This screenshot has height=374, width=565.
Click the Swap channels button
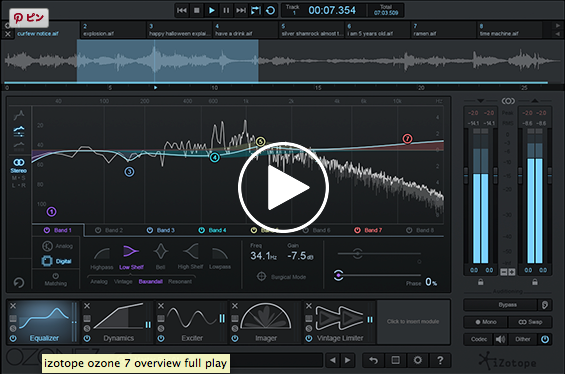[530, 322]
